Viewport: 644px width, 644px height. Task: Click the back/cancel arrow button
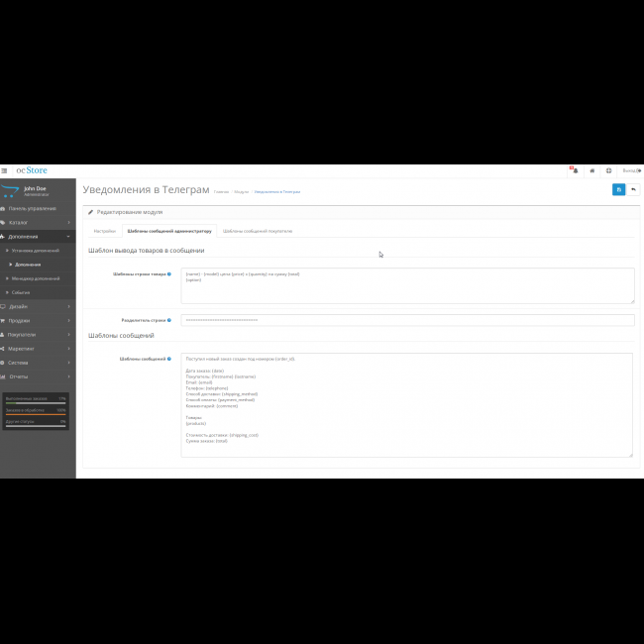[x=633, y=189]
